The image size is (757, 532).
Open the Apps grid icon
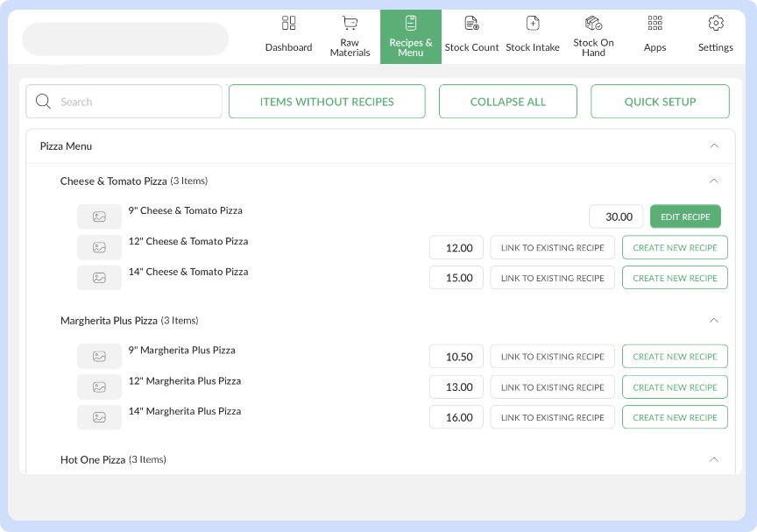[x=654, y=24]
